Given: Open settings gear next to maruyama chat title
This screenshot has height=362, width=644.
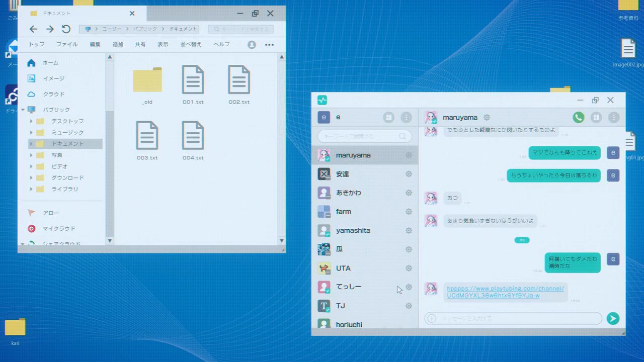Looking at the screenshot, I should (487, 117).
